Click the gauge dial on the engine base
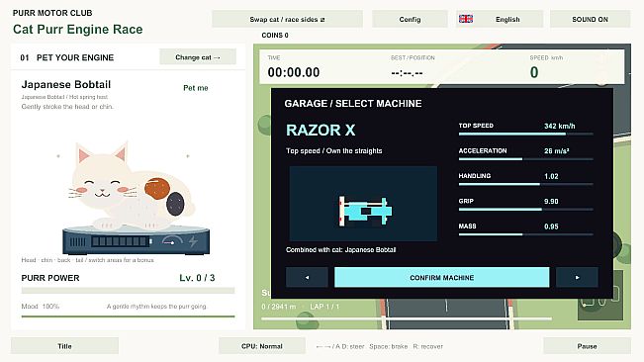 [172, 241]
